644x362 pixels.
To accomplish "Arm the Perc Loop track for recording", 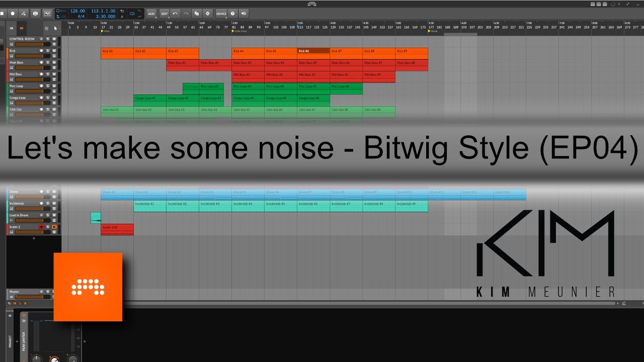I will pyautogui.click(x=41, y=86).
